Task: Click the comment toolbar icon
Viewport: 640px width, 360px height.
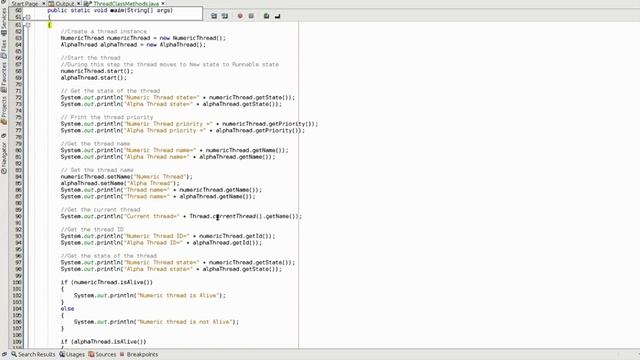Action: click(x=266, y=16)
